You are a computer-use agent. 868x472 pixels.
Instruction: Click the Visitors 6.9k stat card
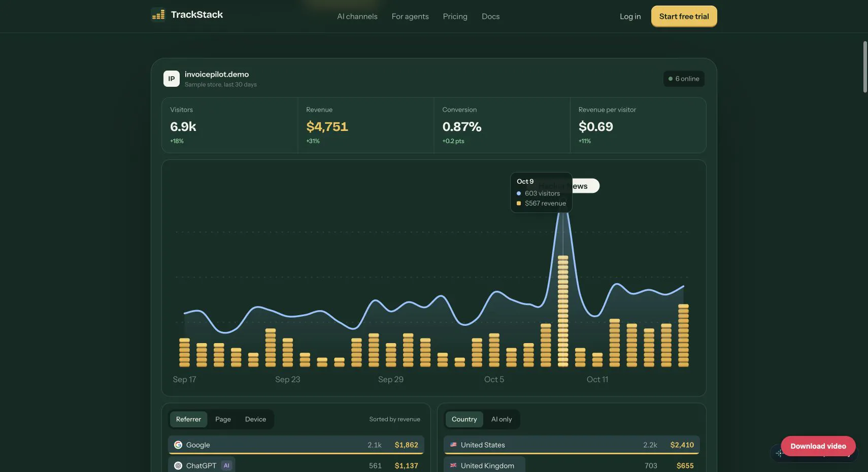point(229,125)
